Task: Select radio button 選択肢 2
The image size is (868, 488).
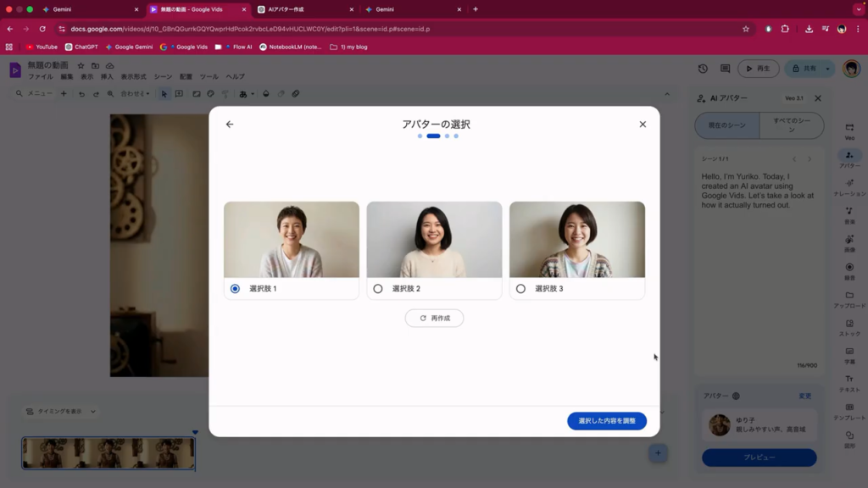Action: (x=378, y=289)
